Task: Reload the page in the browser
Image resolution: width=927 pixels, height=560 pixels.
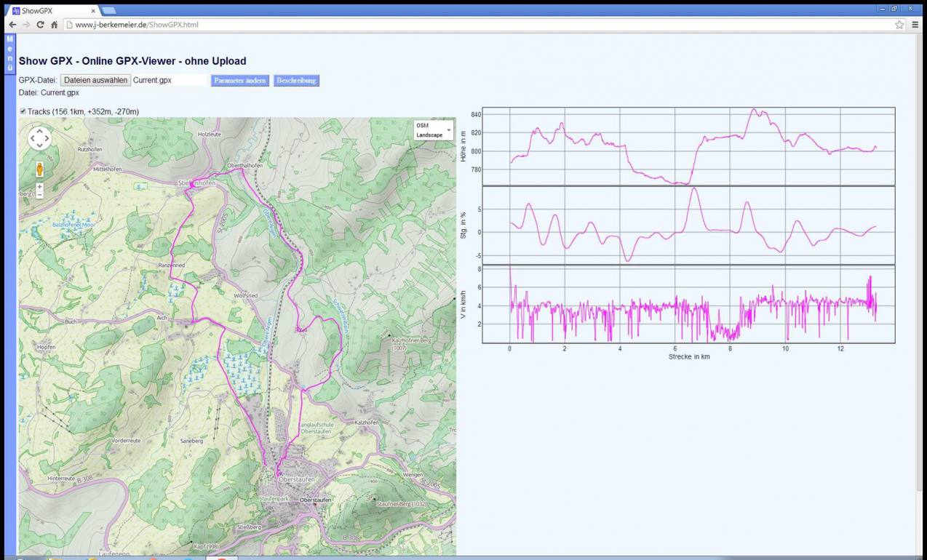Action: click(40, 25)
